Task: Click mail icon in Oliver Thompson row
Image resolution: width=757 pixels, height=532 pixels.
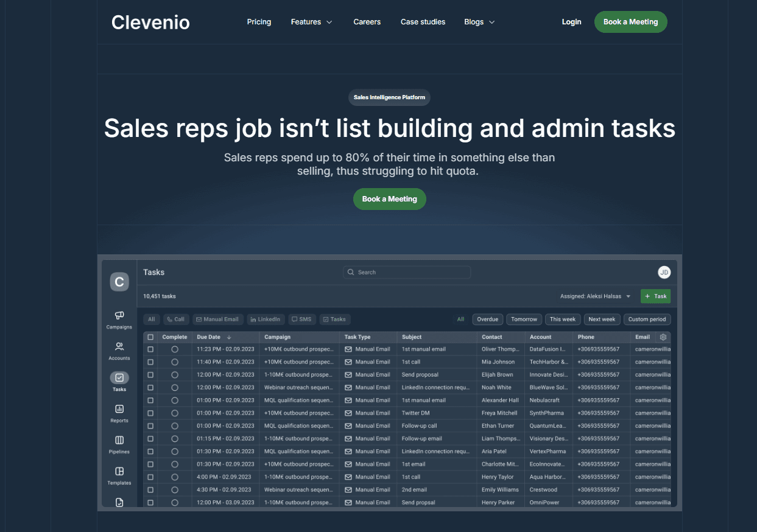Action: [348, 349]
